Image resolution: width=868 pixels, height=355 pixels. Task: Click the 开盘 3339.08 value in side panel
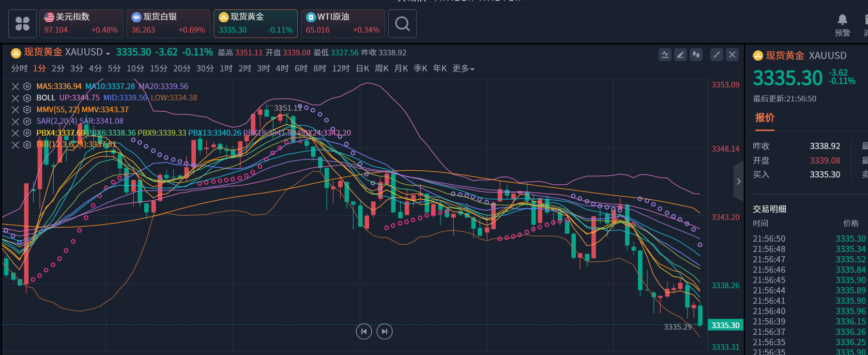825,160
